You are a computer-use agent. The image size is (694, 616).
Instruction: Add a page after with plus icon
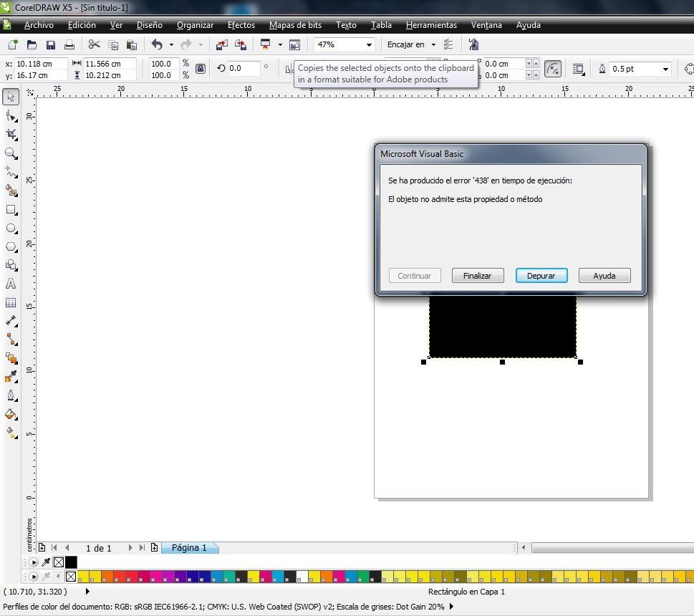click(x=154, y=548)
